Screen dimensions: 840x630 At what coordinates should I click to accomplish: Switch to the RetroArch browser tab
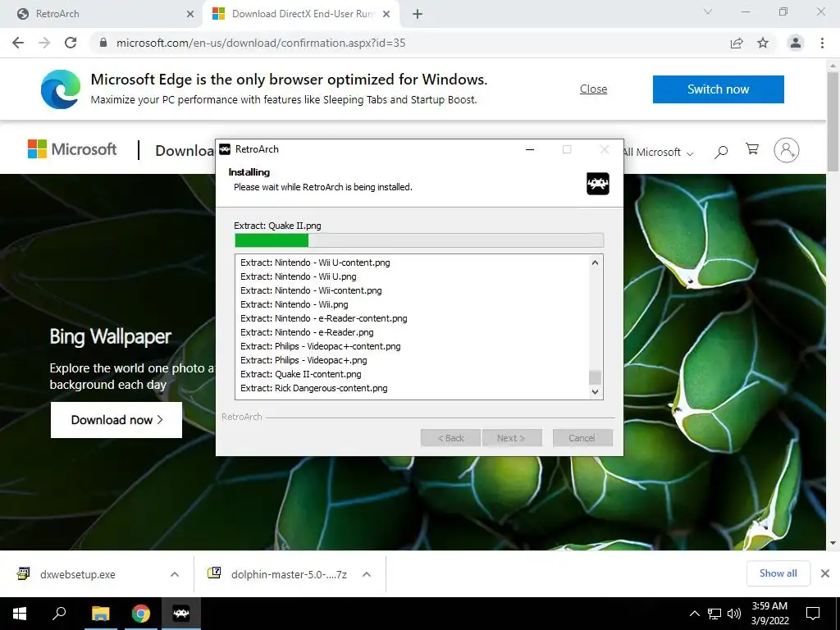tap(102, 14)
